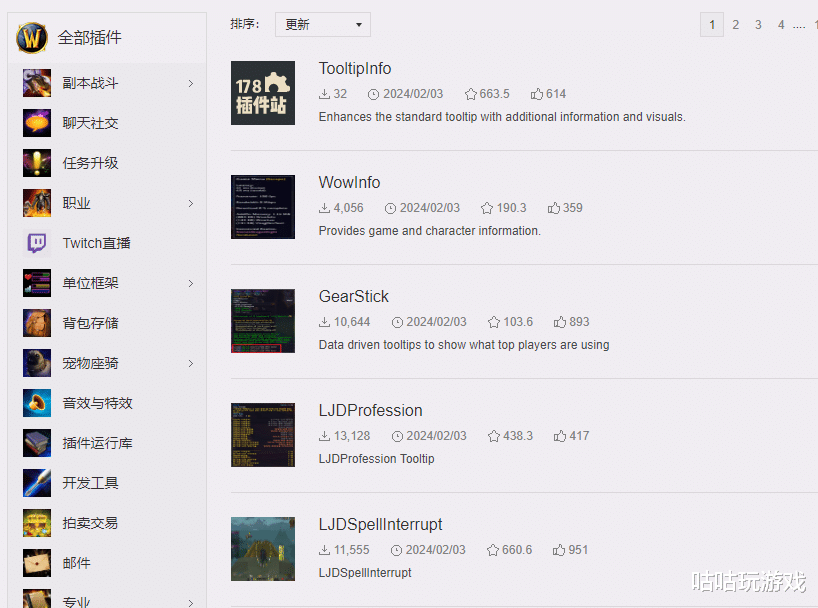Click the 邮件 envelope icon

[37, 563]
